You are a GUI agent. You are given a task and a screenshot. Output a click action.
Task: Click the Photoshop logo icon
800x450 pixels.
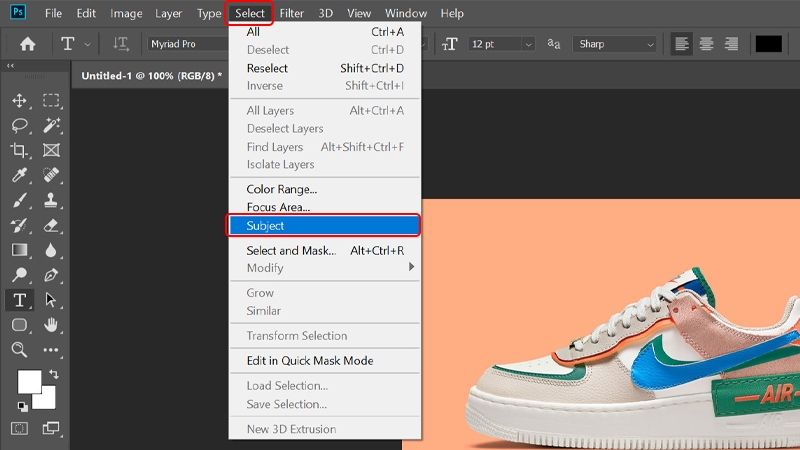click(18, 12)
